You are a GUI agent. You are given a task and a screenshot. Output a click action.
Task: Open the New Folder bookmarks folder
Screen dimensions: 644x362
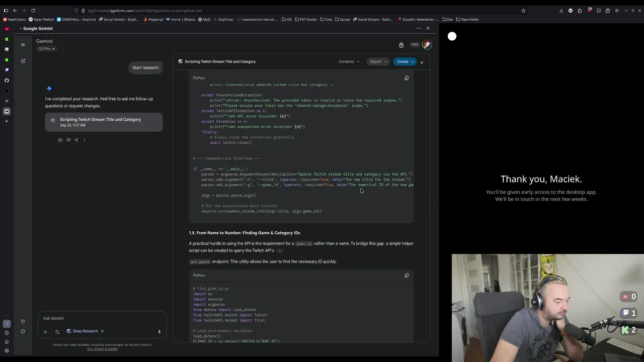coord(467,20)
